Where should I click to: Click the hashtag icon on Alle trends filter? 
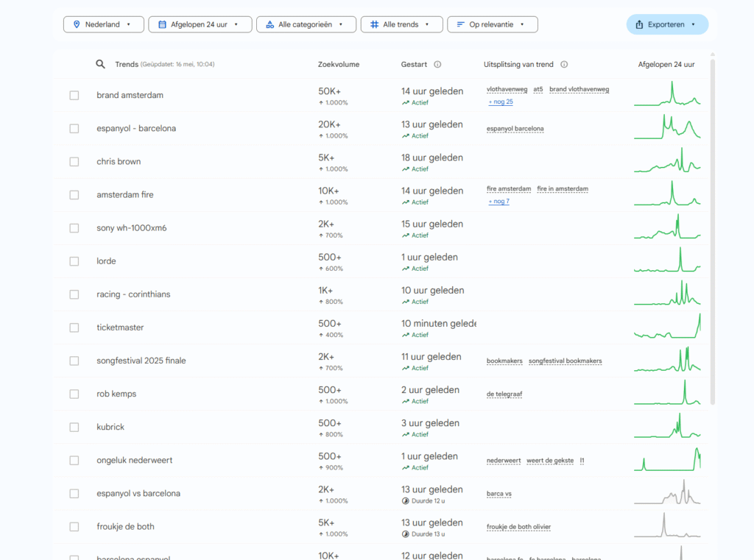(x=374, y=24)
